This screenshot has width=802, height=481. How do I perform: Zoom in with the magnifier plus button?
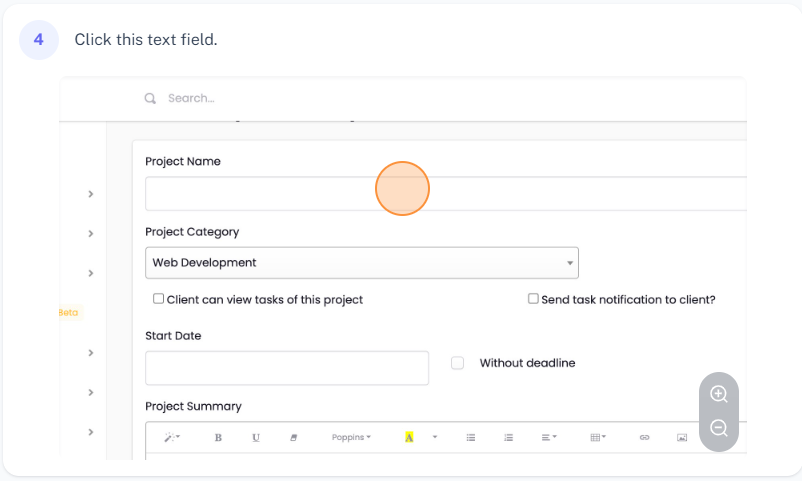click(718, 394)
